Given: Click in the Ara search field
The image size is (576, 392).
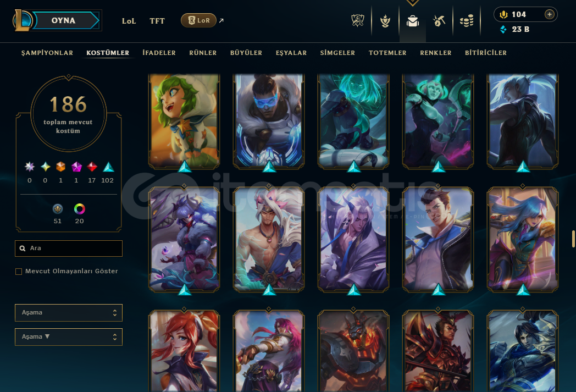Looking at the screenshot, I should [x=69, y=249].
